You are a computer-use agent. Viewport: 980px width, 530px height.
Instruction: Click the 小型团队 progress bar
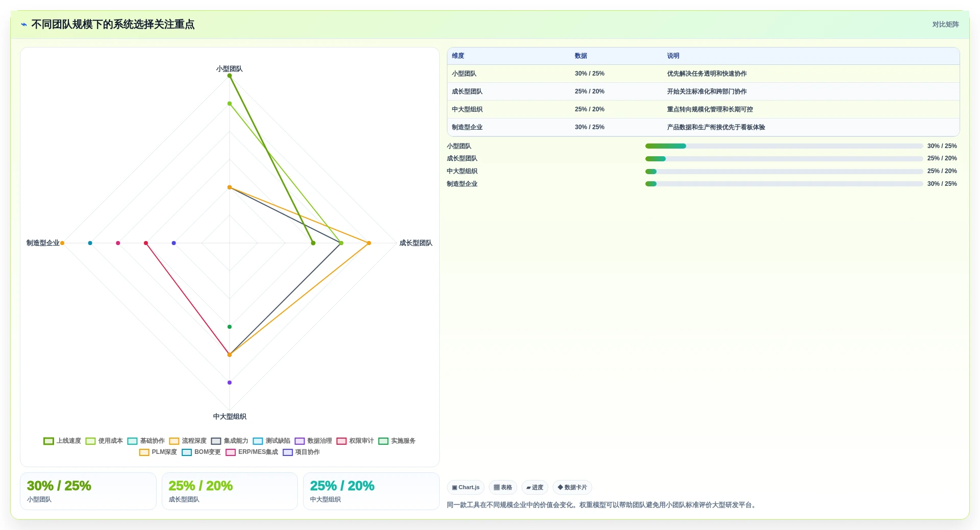pyautogui.click(x=784, y=146)
